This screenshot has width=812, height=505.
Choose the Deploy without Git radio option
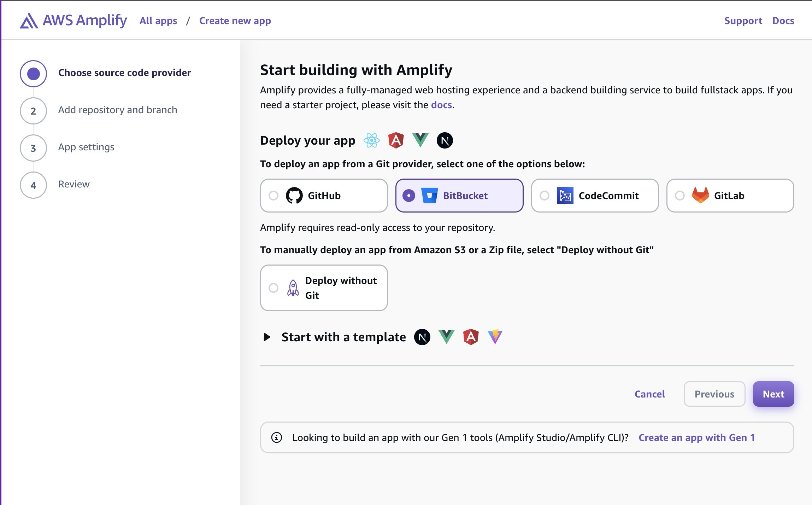(x=273, y=288)
